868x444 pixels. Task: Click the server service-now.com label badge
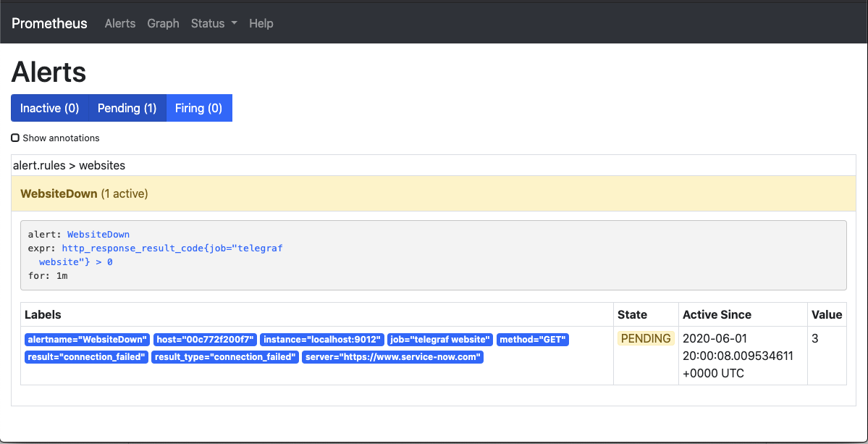(x=392, y=356)
